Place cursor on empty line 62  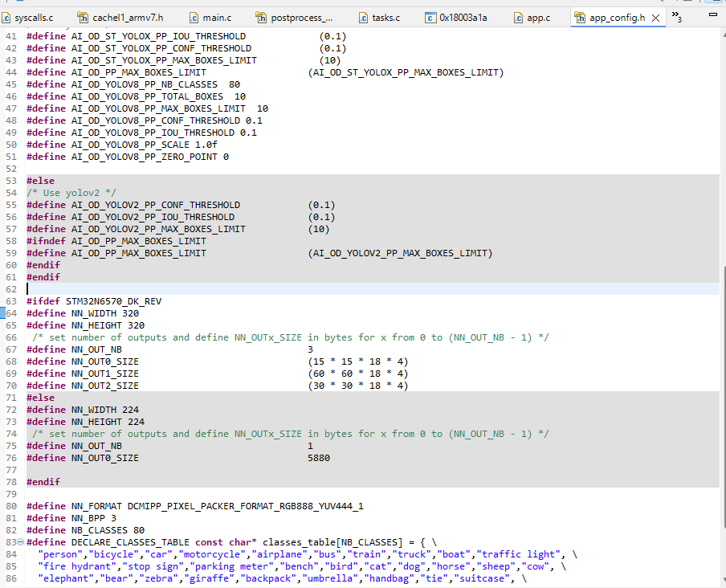(x=373, y=289)
